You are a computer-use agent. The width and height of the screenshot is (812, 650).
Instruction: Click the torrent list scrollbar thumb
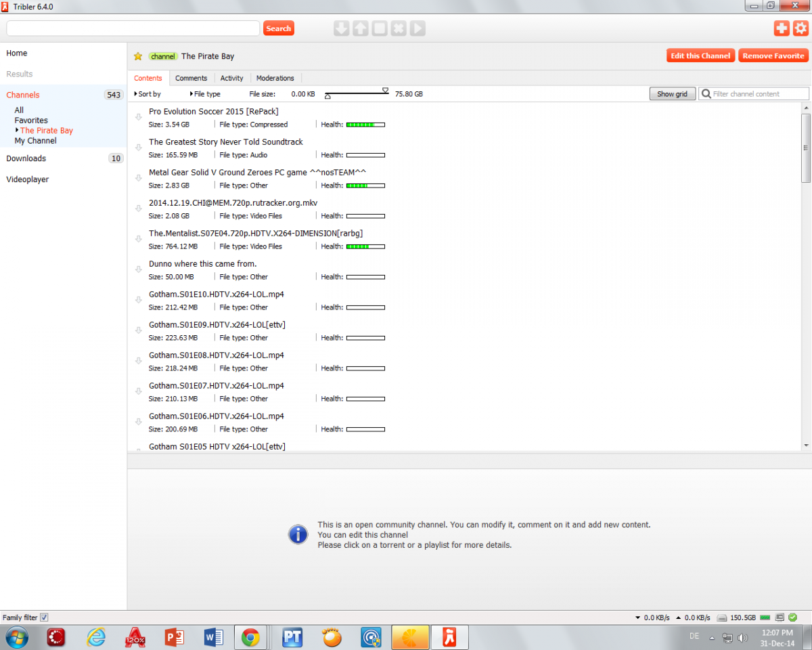click(x=806, y=148)
